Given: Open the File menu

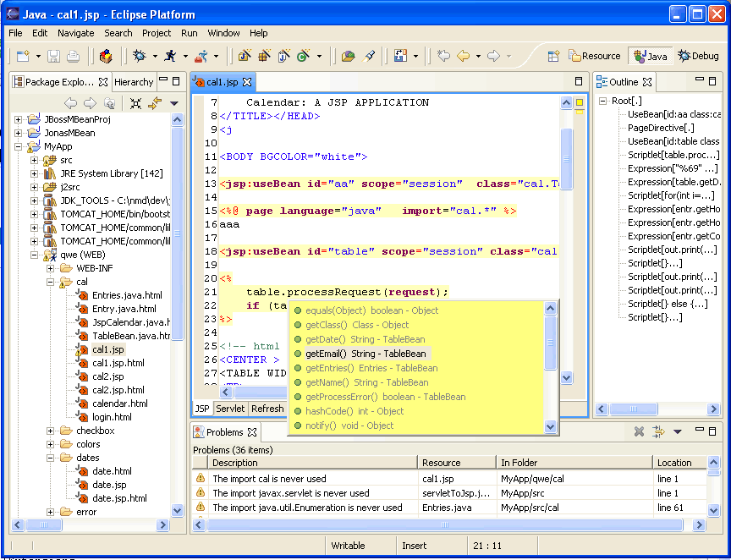Looking at the screenshot, I should coord(15,33).
